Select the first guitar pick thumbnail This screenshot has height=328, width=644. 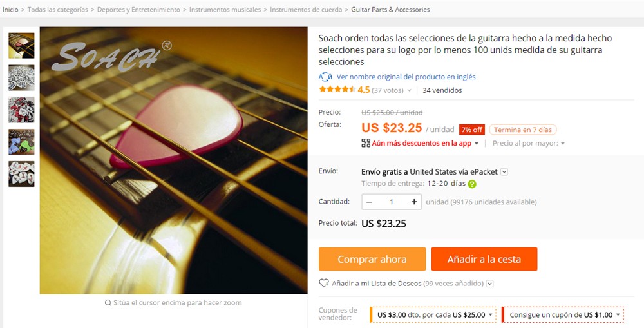pos(21,45)
